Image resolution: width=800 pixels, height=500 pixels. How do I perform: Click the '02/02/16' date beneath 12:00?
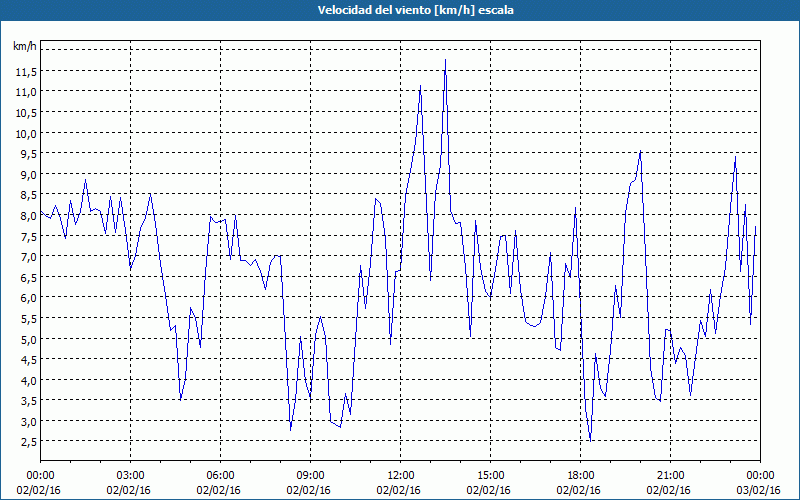[x=398, y=490]
